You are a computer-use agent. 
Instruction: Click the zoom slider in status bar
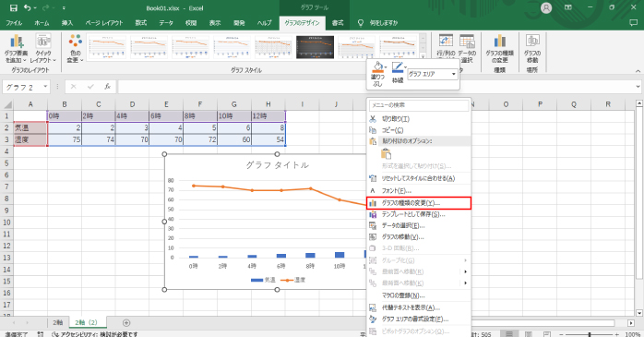[x=590, y=334]
